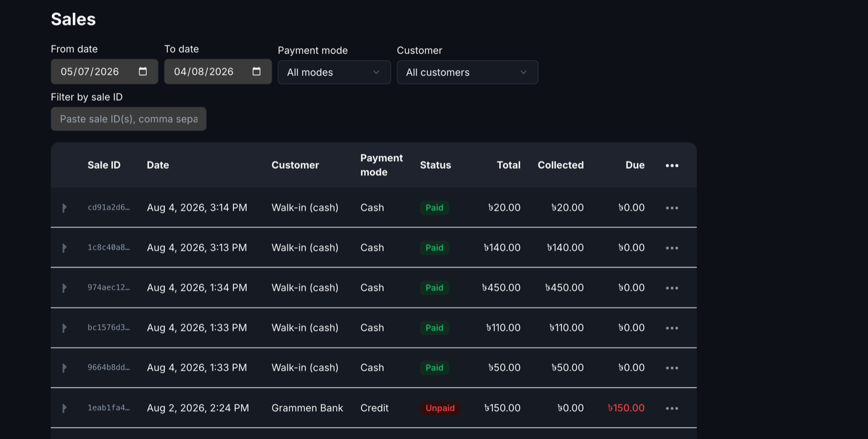868x439 pixels.
Task: Click date Aug 4, 2026, 3:13 PM
Action: pos(197,248)
